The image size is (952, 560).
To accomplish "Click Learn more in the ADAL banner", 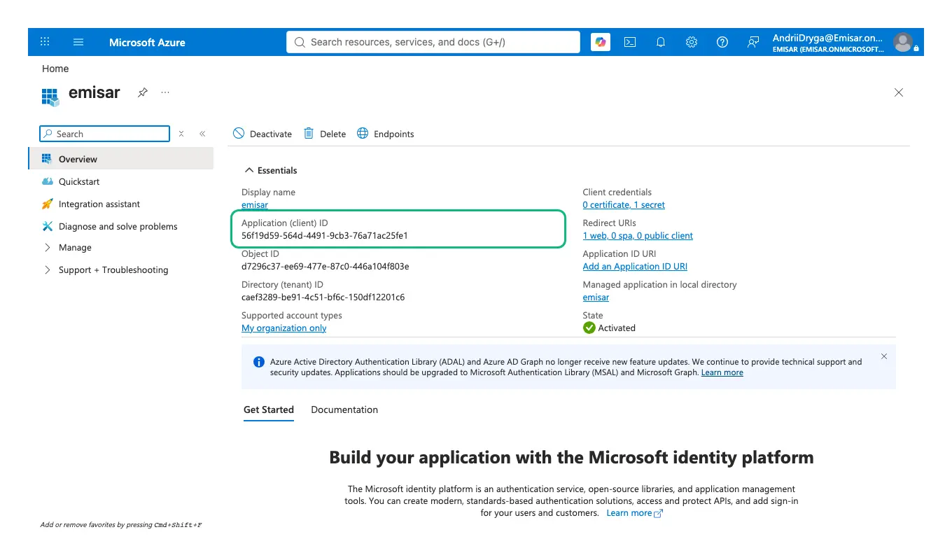I will 722,372.
